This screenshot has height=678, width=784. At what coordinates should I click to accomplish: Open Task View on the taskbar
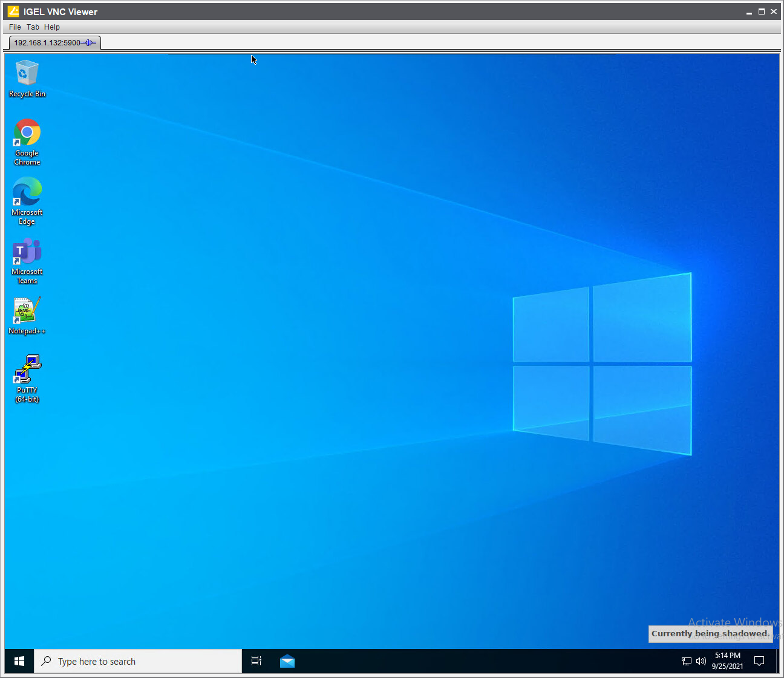coord(256,661)
